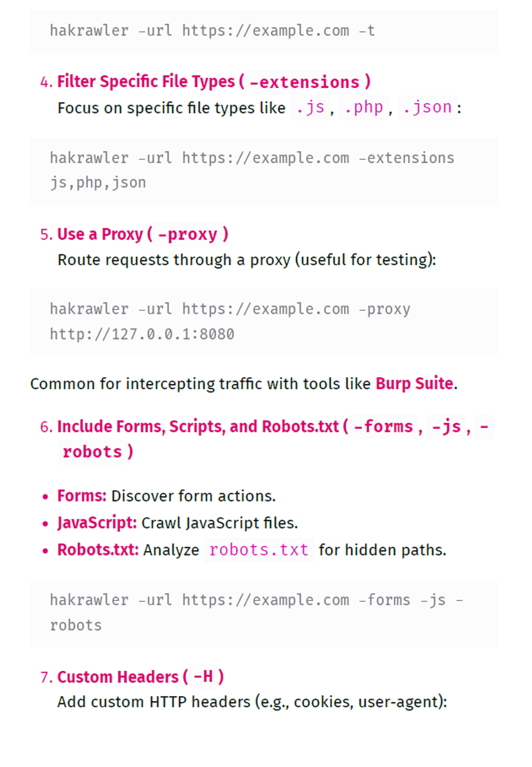Click the bold "Forms:" bullet label
This screenshot has width=532, height=767.
pyautogui.click(x=82, y=496)
